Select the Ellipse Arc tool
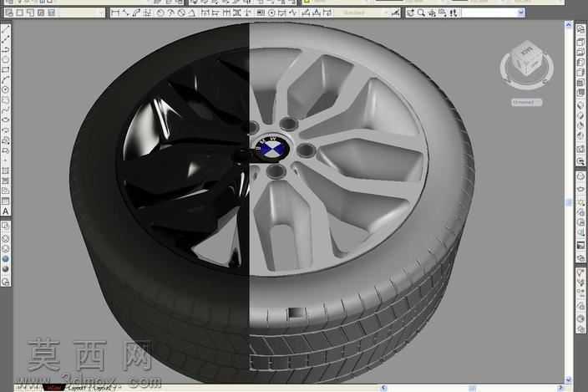The image size is (588, 392). click(x=6, y=130)
